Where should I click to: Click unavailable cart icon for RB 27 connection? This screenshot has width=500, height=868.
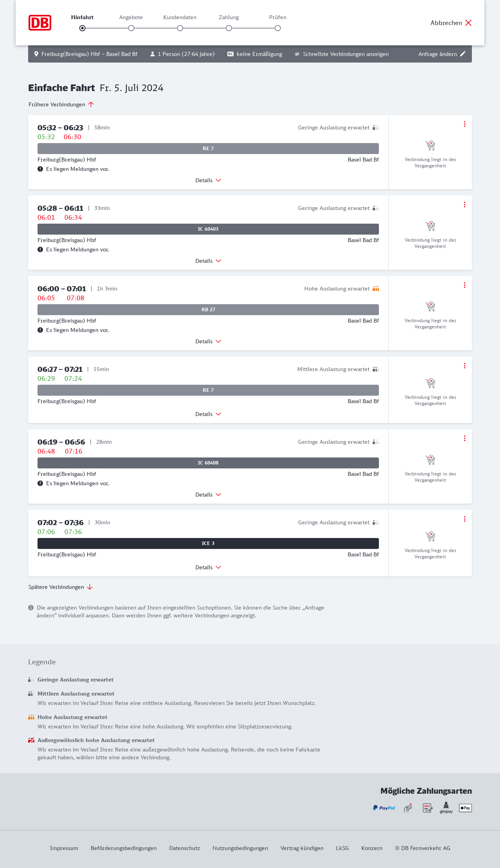click(x=430, y=306)
